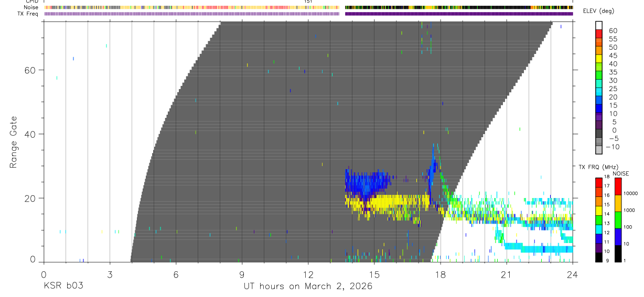644x297 pixels.
Task: Click the "50" value on the ELEV scale
Action: 613,48
